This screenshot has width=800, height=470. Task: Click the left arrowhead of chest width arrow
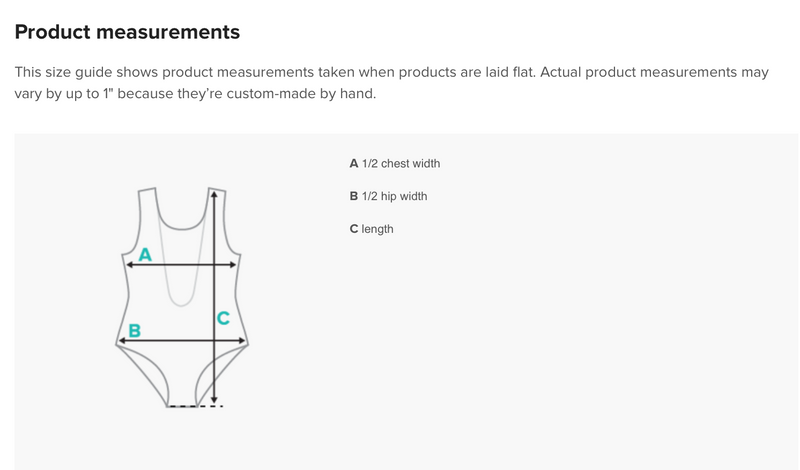130,264
